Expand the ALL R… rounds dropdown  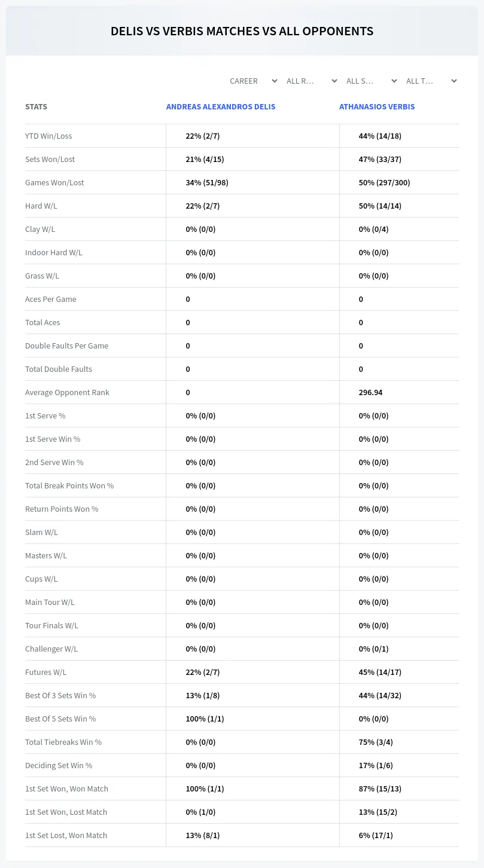pos(312,81)
